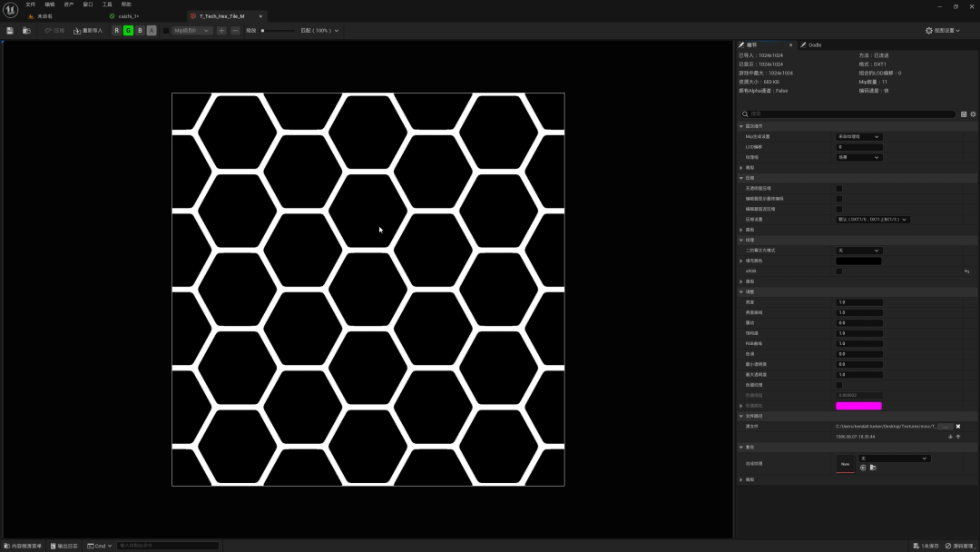
Task: Enable editor show final encode checkbox
Action: (x=839, y=199)
